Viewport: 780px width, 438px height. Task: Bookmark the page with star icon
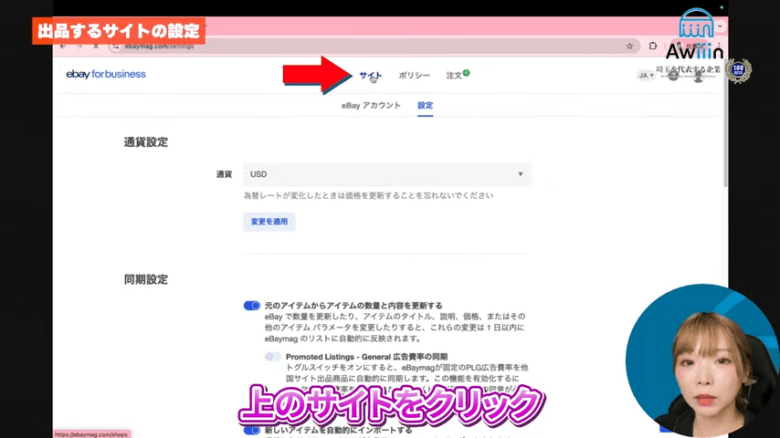[x=629, y=46]
